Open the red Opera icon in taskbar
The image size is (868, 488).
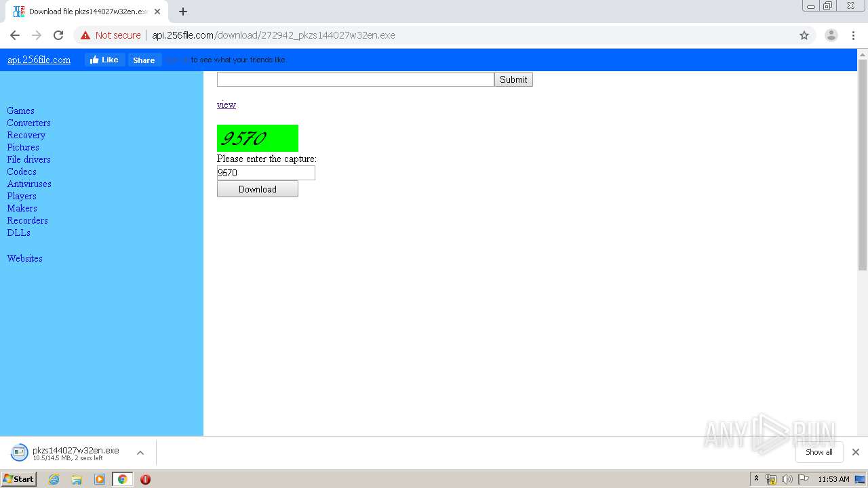(145, 479)
